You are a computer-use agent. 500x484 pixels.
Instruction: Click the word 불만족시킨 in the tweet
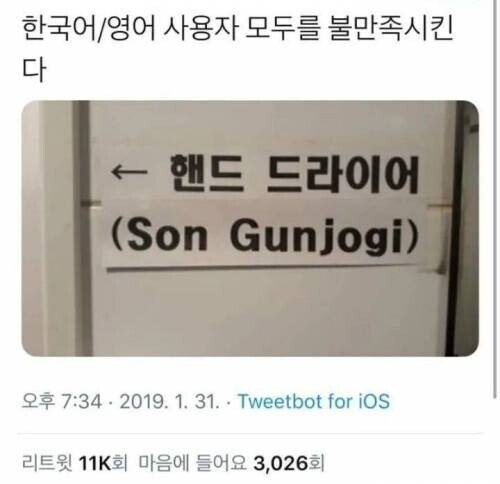tap(390, 30)
